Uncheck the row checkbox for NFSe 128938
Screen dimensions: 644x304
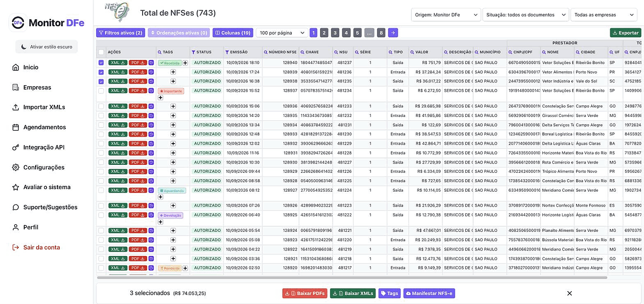click(101, 81)
